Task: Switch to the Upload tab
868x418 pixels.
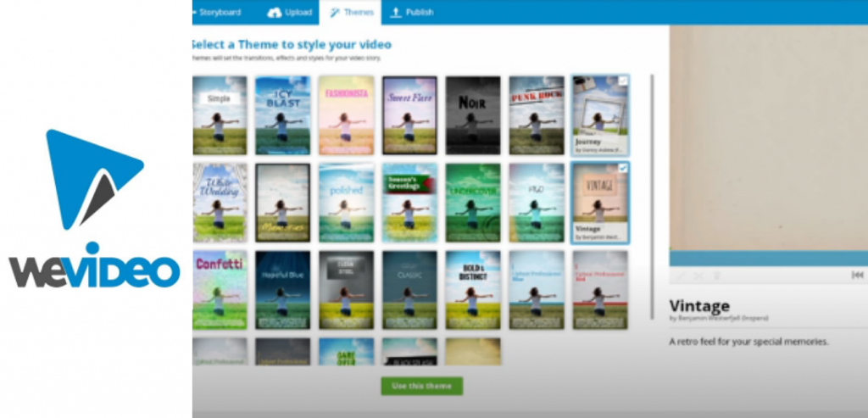Action: pyautogui.click(x=289, y=12)
